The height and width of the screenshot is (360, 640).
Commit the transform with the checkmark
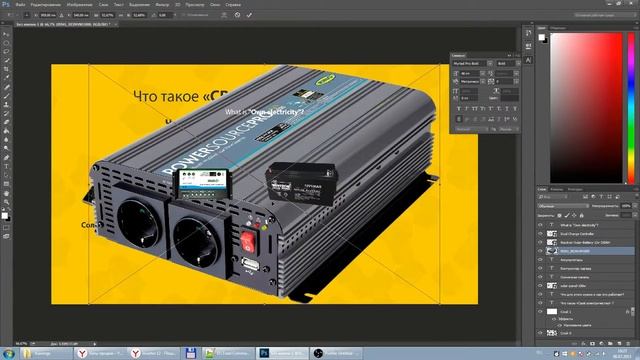click(x=249, y=15)
